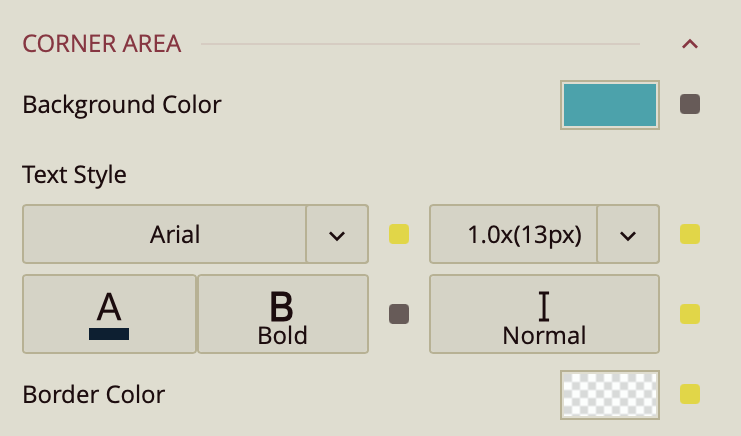Screen dimensions: 741x436
Task: Toggle yellow square beside Border Color
Action: click(690, 394)
